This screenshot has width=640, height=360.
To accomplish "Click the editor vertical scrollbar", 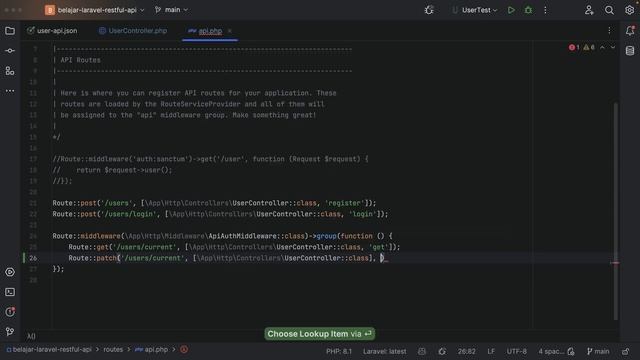I will pyautogui.click(x=616, y=211).
